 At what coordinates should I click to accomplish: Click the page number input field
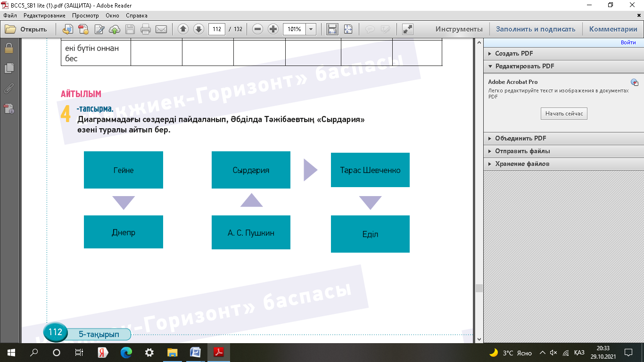(x=216, y=29)
